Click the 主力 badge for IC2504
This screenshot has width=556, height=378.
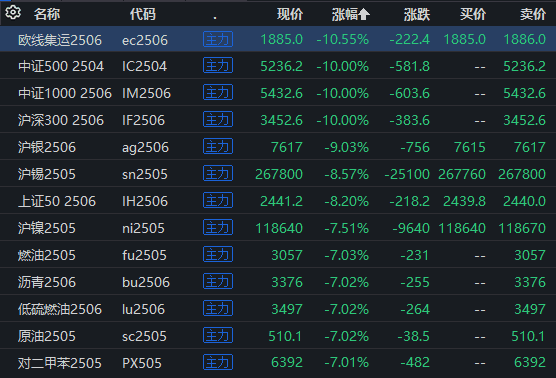pos(218,66)
